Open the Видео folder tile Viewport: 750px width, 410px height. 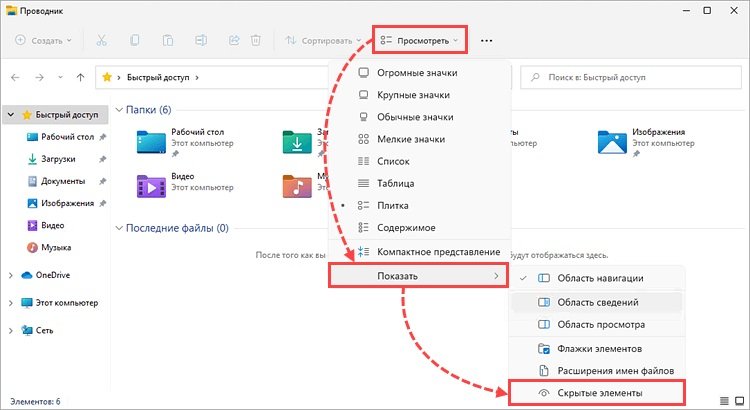point(185,184)
